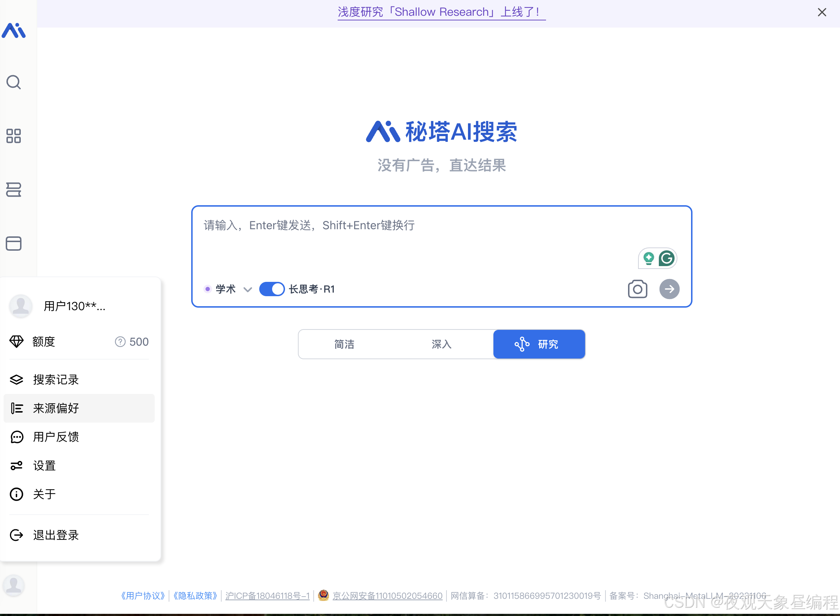Toggle the 长思考·R1 switch
The height and width of the screenshot is (616, 840).
point(272,289)
